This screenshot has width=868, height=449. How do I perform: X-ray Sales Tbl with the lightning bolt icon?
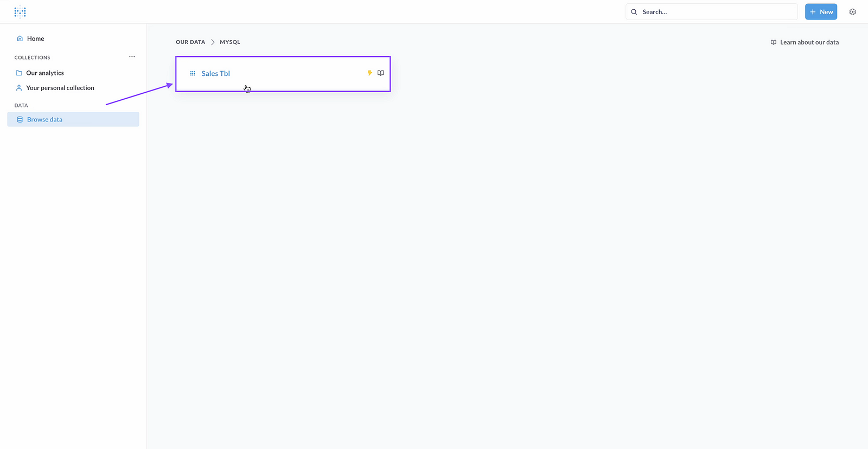[x=369, y=73]
